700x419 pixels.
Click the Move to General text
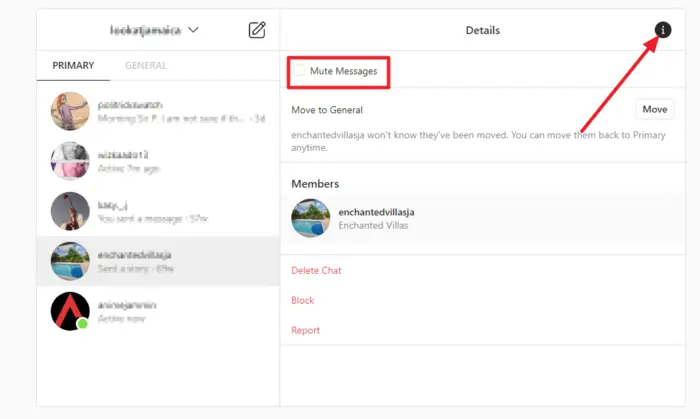[327, 110]
